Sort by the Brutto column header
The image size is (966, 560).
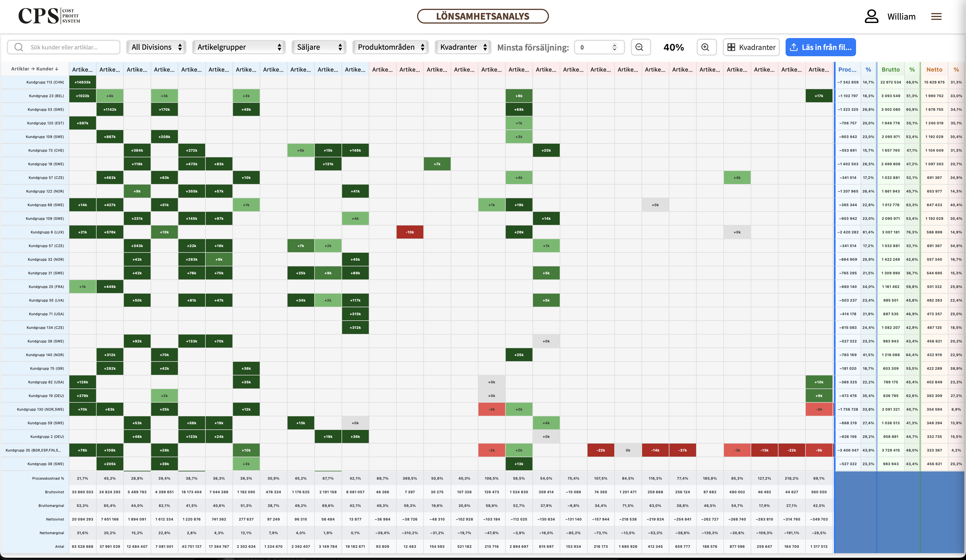tap(890, 69)
